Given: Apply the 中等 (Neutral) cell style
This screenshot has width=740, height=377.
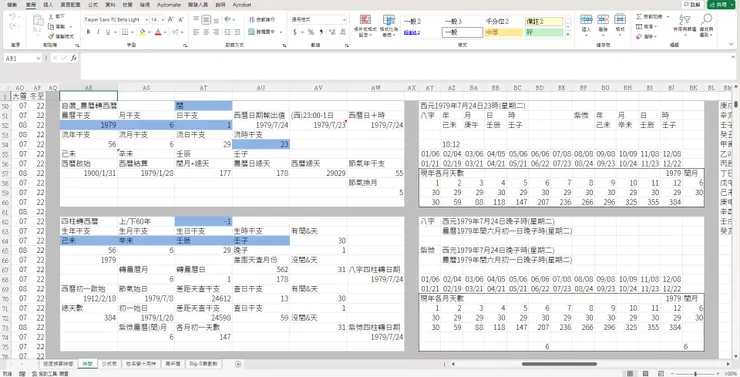Looking at the screenshot, I should pos(503,33).
